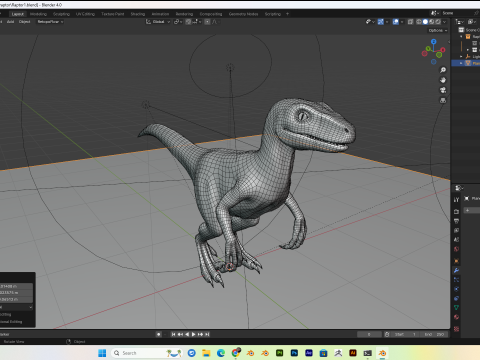Open the World properties tab
The height and width of the screenshot is (360, 480).
coord(456,249)
